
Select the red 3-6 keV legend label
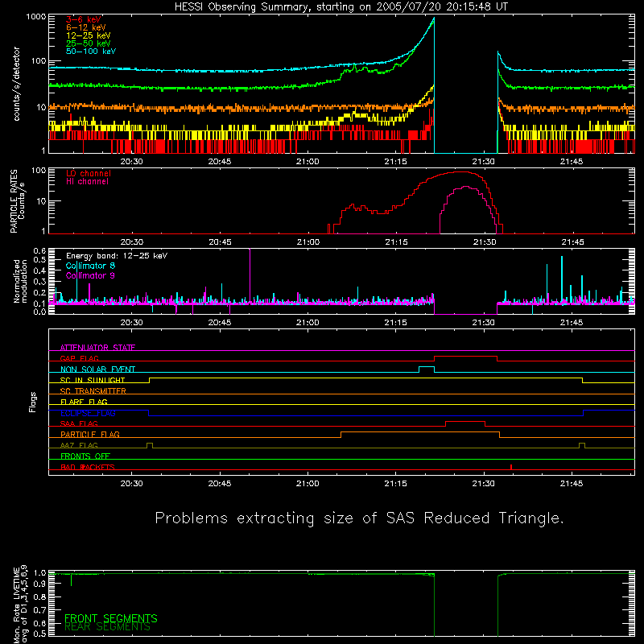tap(84, 19)
